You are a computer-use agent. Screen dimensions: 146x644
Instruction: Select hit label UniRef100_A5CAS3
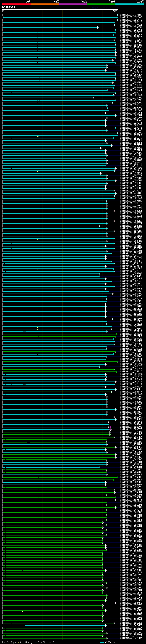(131, 50)
